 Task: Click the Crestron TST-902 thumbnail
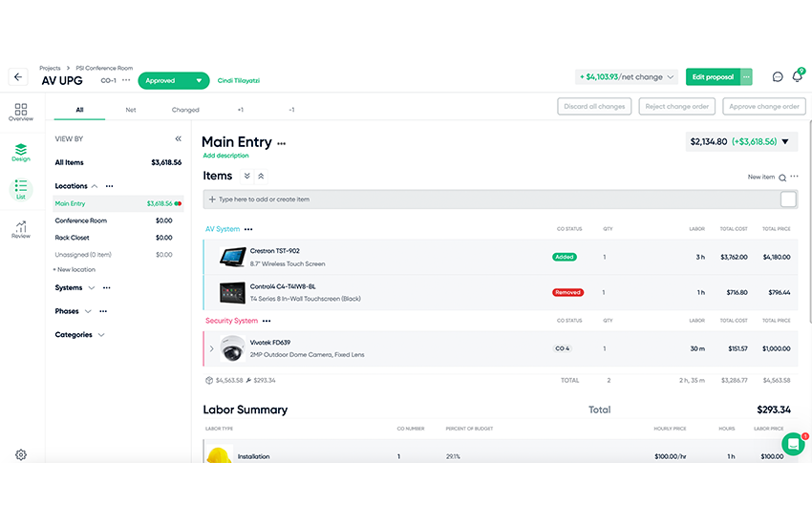232,258
